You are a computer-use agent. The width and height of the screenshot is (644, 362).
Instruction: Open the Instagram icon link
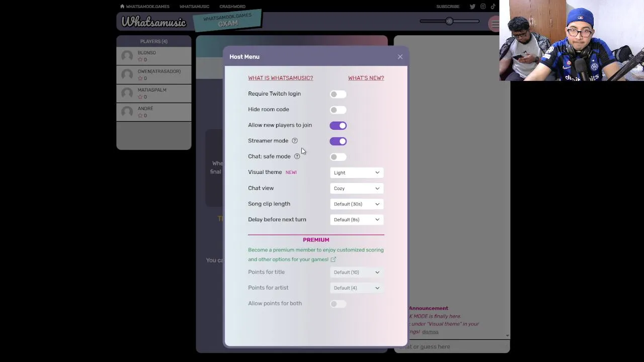point(483,7)
